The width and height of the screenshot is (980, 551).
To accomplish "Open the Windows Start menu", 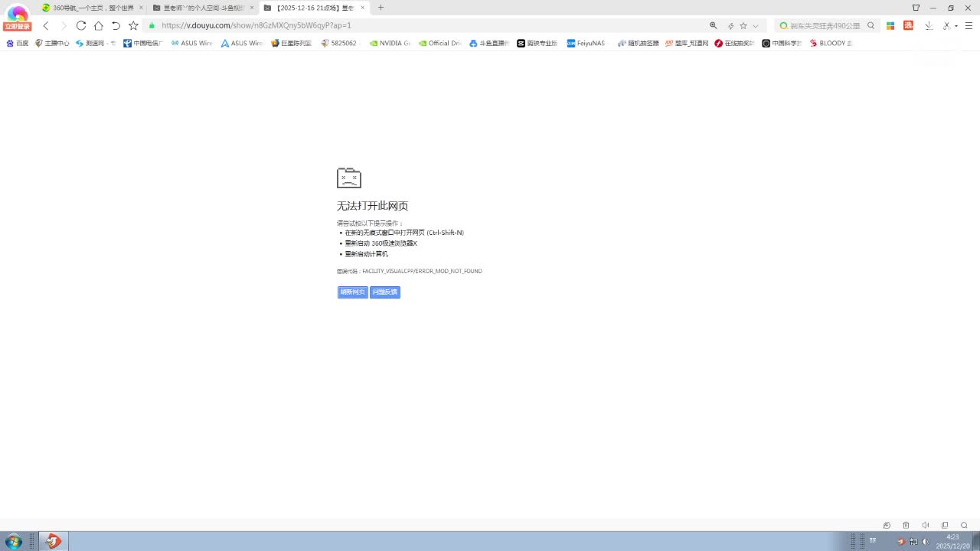I will click(14, 541).
